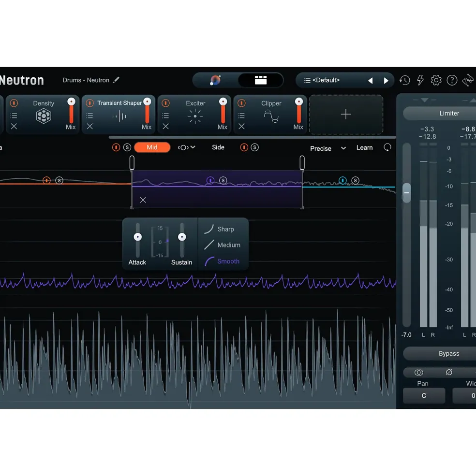Image resolution: width=476 pixels, height=476 pixels.
Task: Switch to the detailed module view icon
Action: (x=260, y=80)
